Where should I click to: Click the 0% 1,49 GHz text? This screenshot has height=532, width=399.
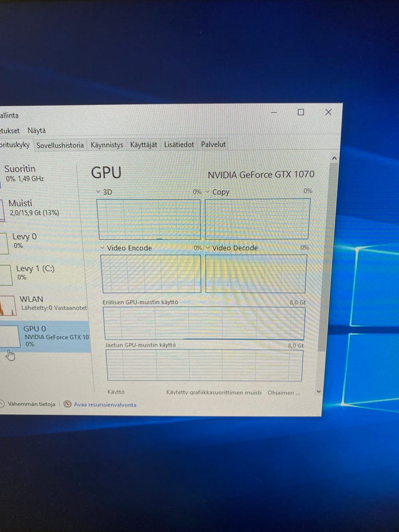click(25, 179)
